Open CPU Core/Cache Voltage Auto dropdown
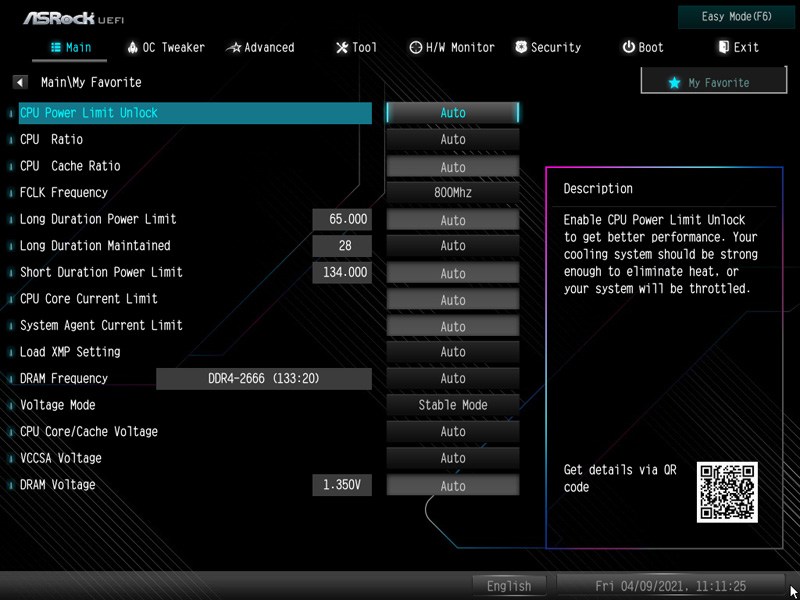 453,432
